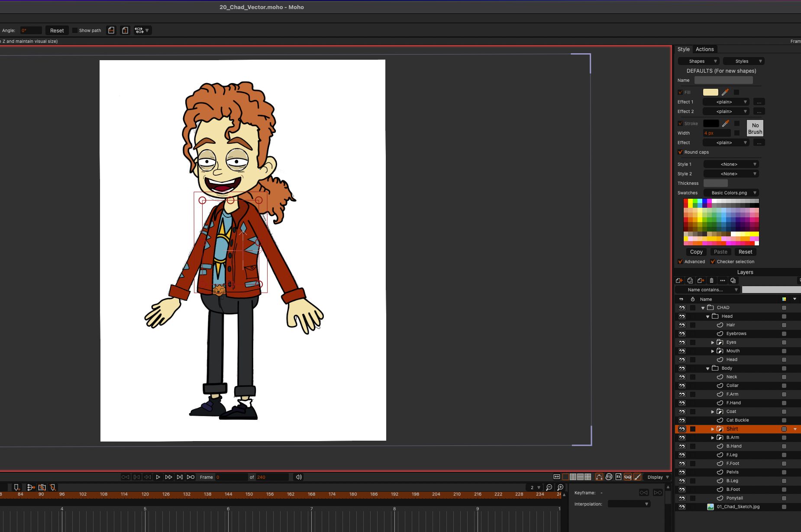801x532 pixels.
Task: Click the black stroke color swatch
Action: click(x=711, y=123)
